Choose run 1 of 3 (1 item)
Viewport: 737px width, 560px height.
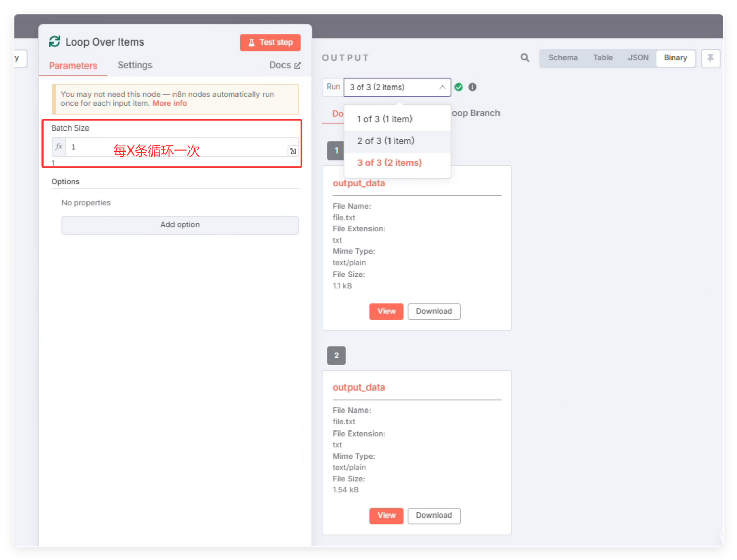point(397,119)
